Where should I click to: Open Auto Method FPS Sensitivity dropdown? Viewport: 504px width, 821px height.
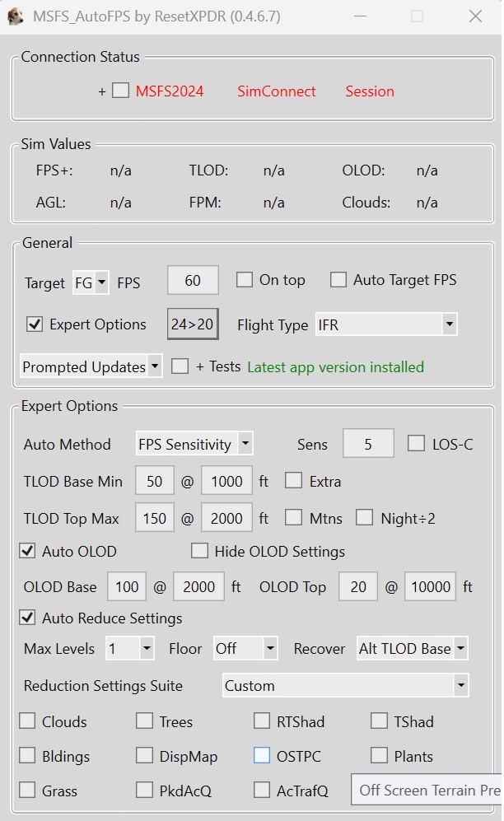point(194,444)
